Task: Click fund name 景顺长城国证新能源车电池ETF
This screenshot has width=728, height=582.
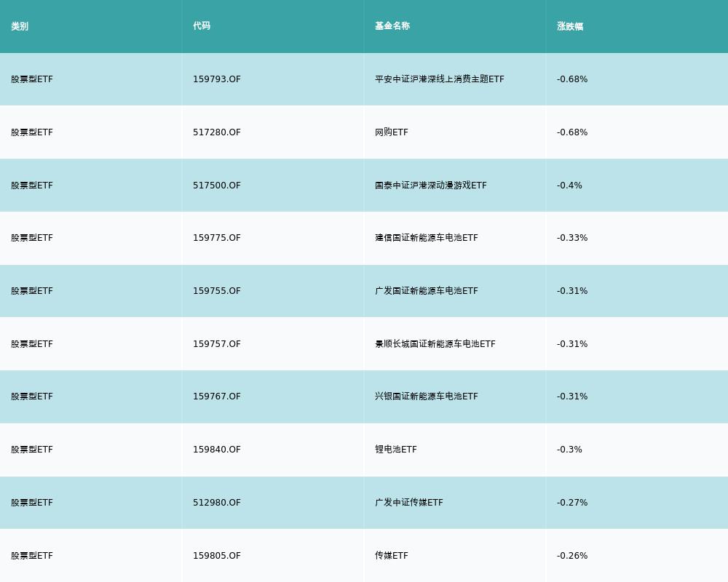Action: 435,344
